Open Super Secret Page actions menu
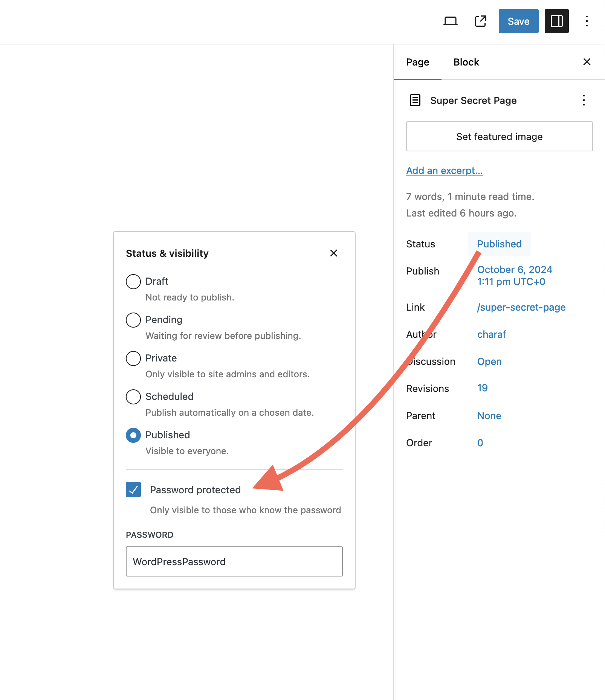This screenshot has width=605, height=700. 584,100
